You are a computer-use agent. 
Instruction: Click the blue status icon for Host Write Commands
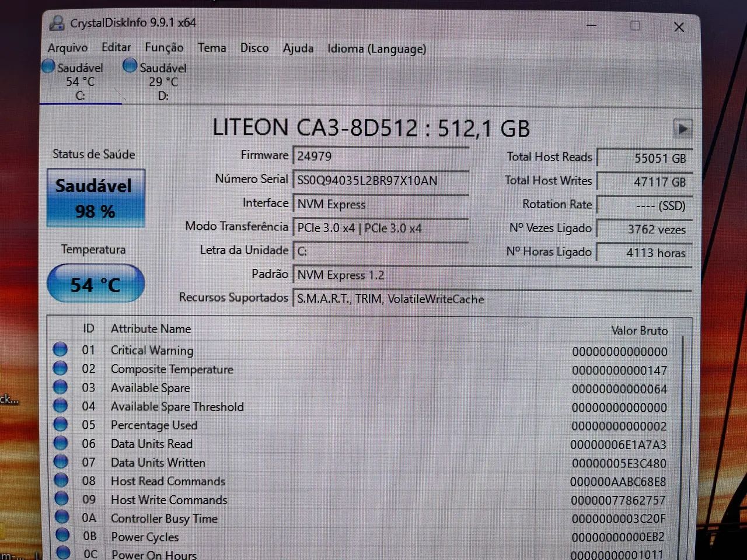pyautogui.click(x=61, y=499)
